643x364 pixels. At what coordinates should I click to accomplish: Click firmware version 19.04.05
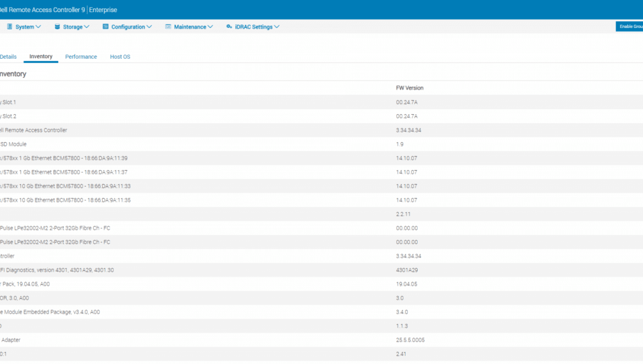point(406,284)
